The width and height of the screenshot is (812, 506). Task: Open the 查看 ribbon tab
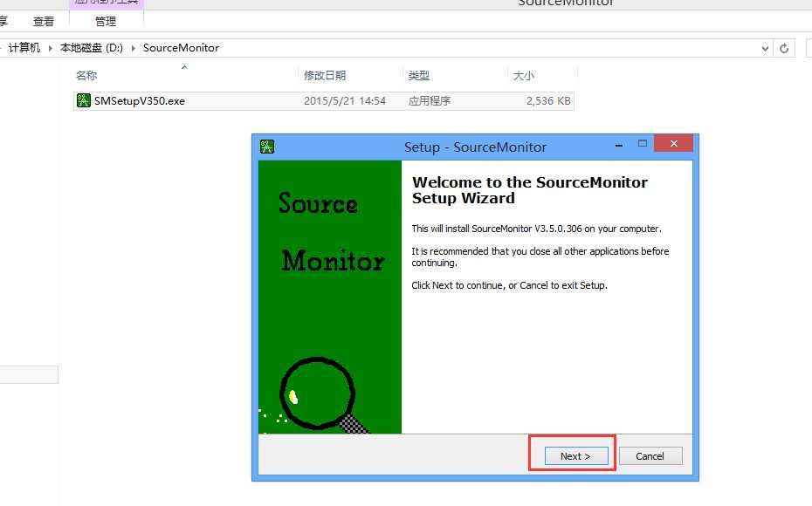click(44, 21)
